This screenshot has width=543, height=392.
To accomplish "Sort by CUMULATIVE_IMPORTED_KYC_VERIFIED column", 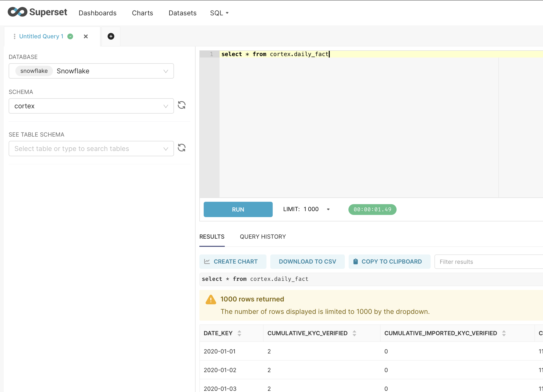I will pyautogui.click(x=504, y=333).
